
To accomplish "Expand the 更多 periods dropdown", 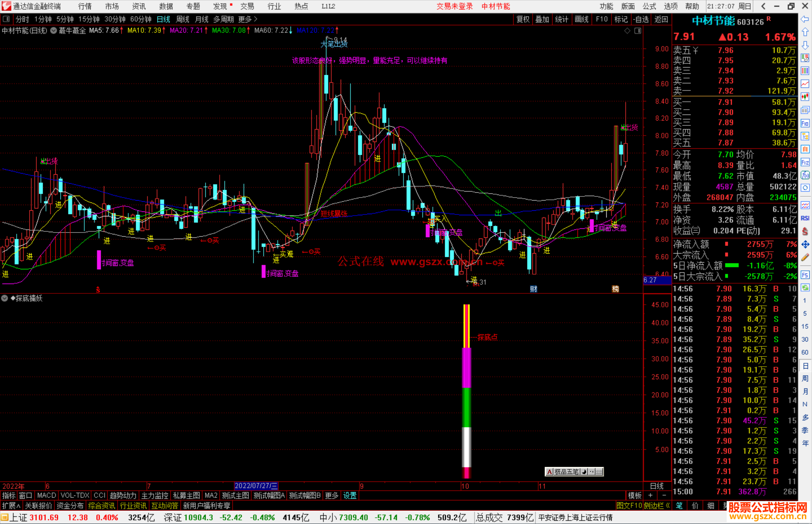I will tap(248, 19).
